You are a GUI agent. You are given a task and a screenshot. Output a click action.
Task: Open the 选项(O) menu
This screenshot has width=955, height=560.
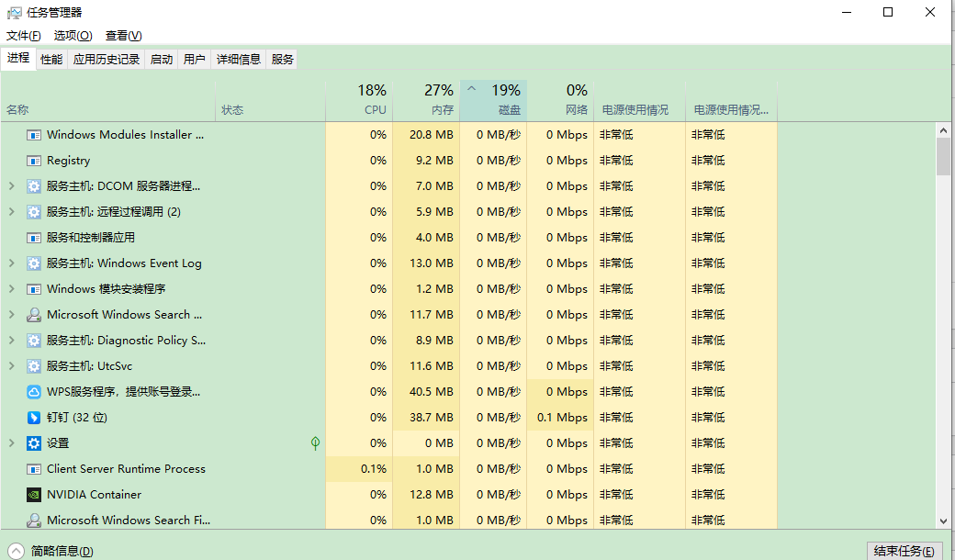click(73, 36)
